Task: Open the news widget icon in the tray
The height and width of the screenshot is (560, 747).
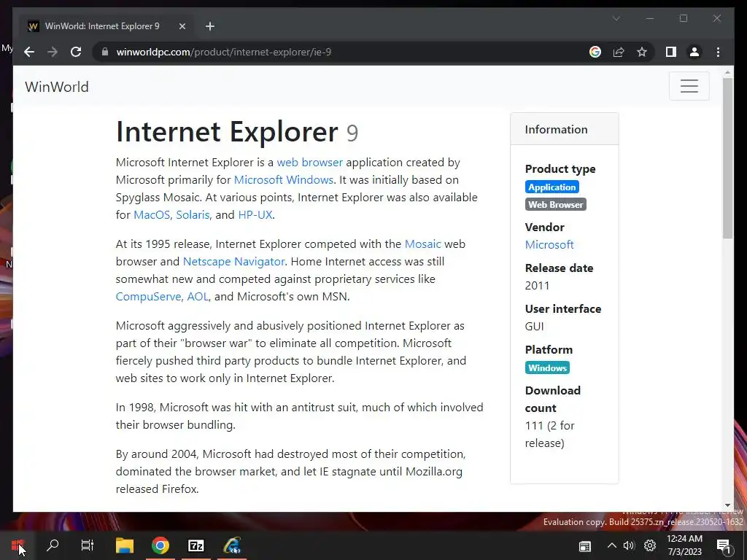Action: [585, 546]
